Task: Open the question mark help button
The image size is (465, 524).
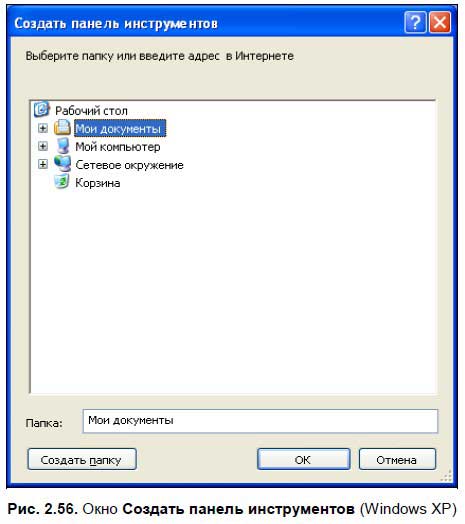Action: pyautogui.click(x=415, y=23)
